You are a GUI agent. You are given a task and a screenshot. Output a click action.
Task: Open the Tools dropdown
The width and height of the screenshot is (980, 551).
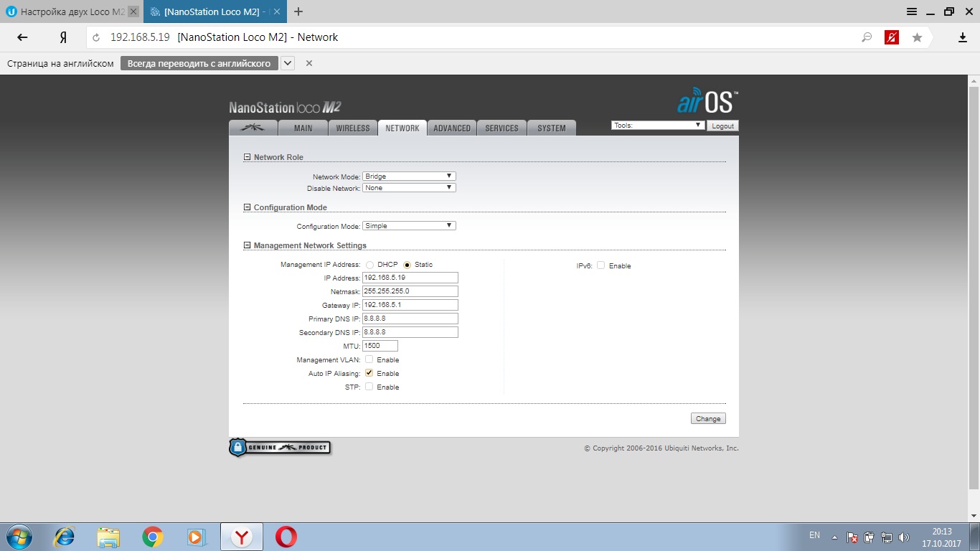[x=658, y=125]
